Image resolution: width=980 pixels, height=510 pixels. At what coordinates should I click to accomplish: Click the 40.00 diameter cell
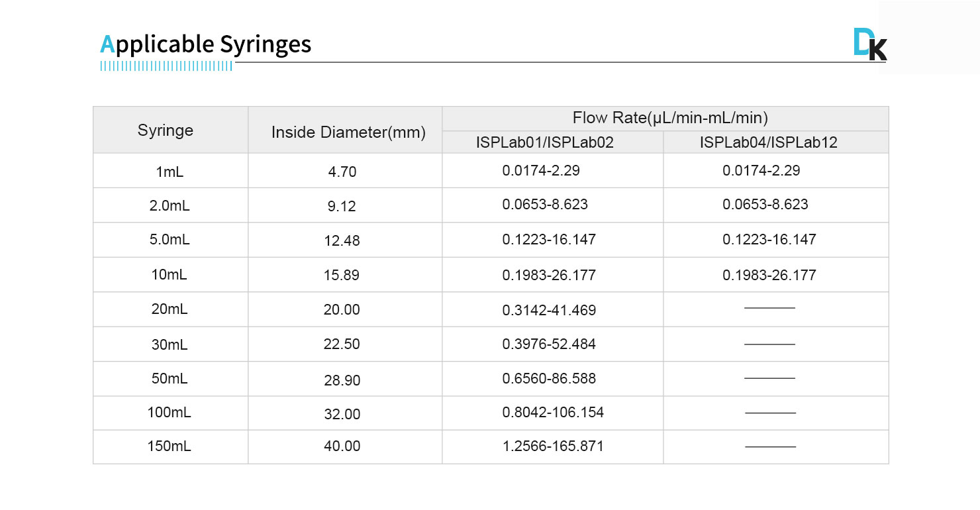click(342, 446)
